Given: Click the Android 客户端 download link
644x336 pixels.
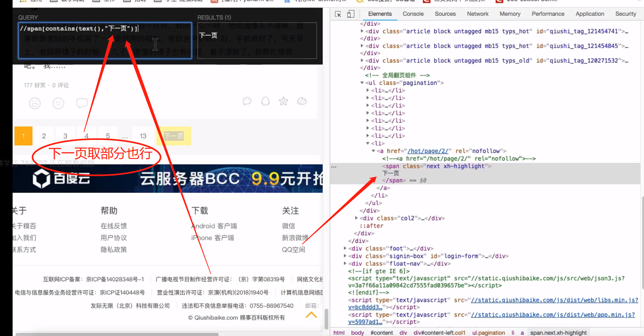Looking at the screenshot, I should tap(214, 226).
